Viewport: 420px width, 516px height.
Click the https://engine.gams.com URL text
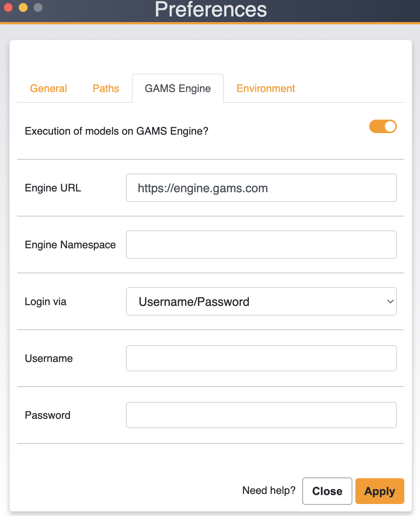[x=203, y=188]
